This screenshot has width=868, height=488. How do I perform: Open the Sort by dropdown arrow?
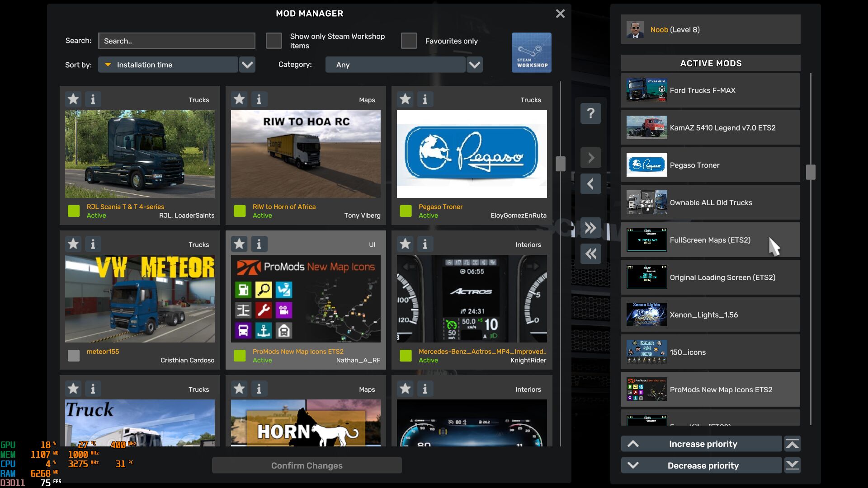[x=247, y=65]
